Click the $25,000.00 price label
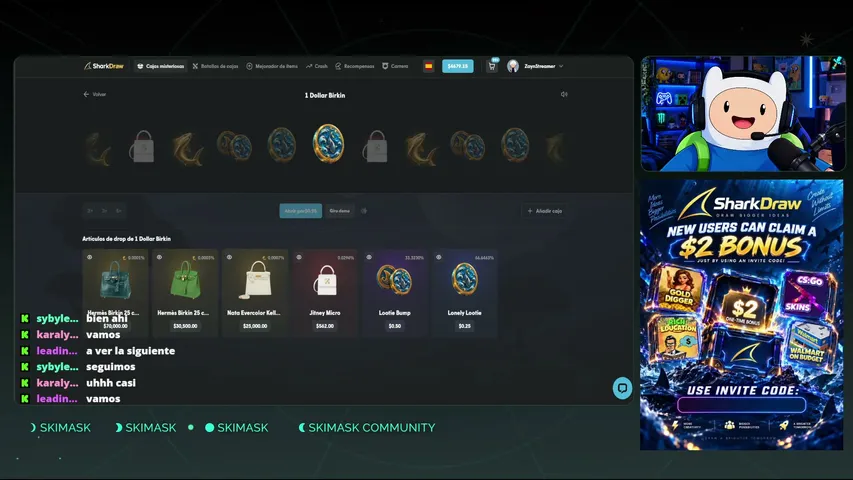The height and width of the screenshot is (480, 853). pos(255,326)
